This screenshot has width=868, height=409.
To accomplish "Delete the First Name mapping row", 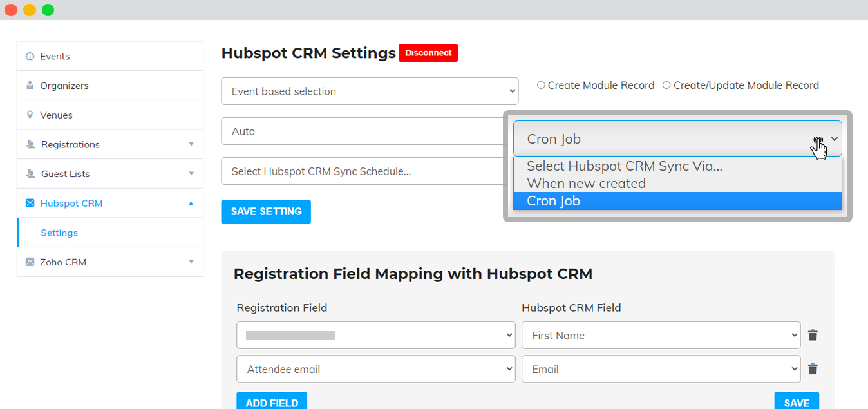I will pos(813,335).
